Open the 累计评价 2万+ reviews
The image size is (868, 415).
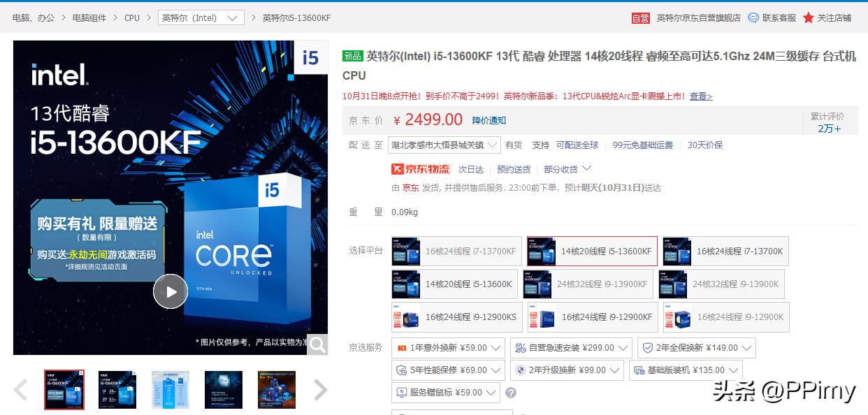[x=830, y=122]
